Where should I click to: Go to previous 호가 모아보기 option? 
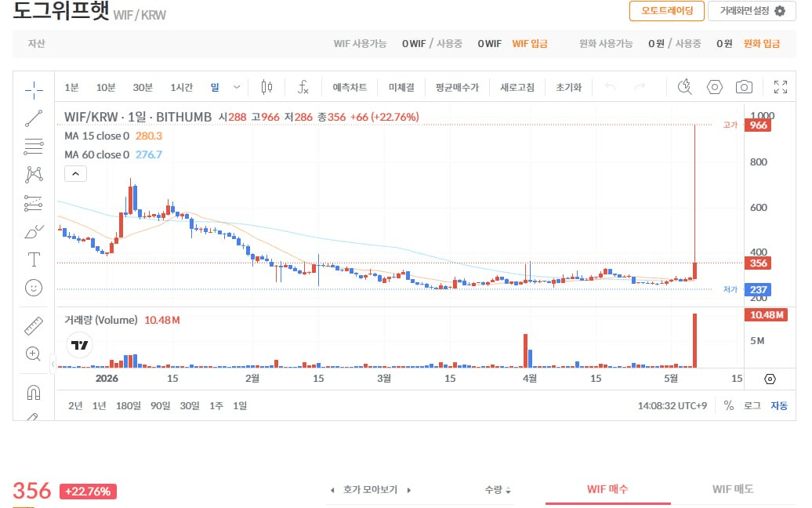click(332, 490)
